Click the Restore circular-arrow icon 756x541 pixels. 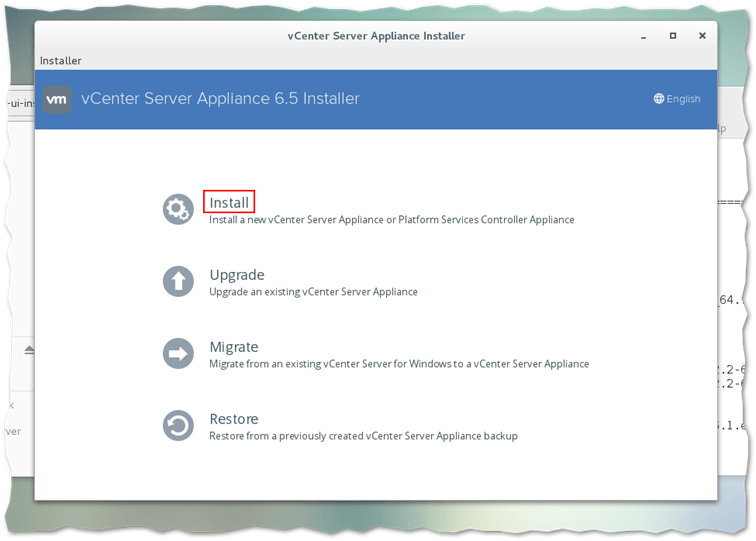(178, 425)
